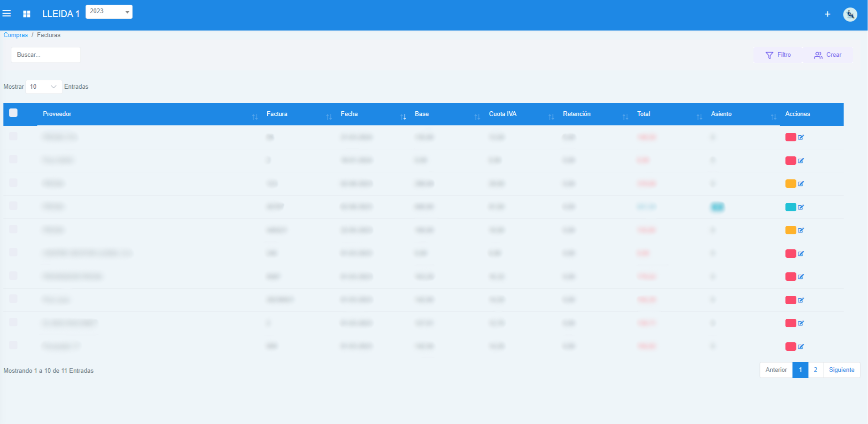Expand the Mostrar entries count dropdown
The width and height of the screenshot is (868, 424).
[43, 86]
